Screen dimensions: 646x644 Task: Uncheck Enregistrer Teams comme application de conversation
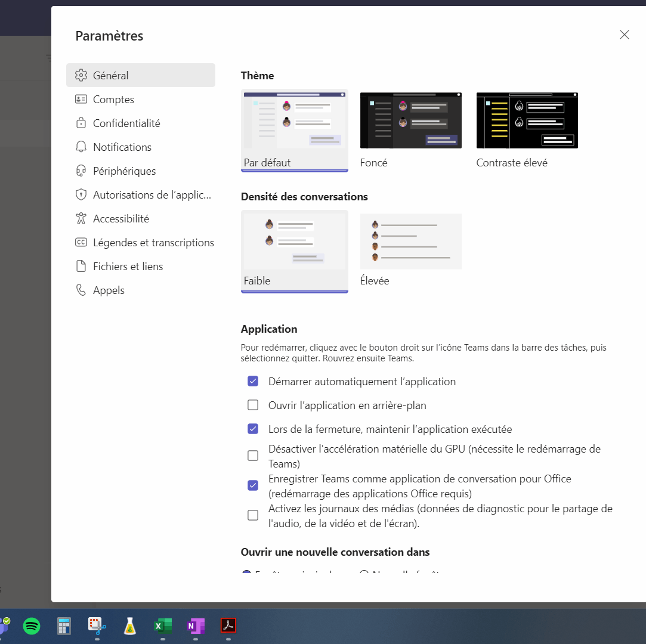click(253, 485)
